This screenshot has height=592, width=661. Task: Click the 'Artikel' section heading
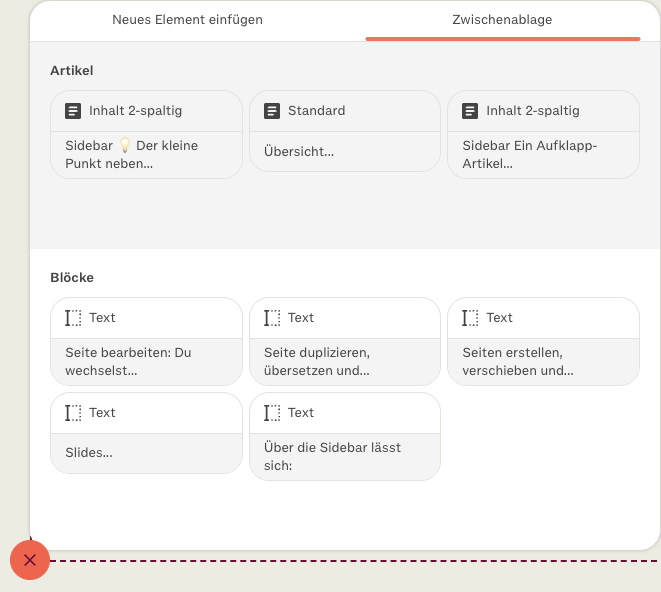click(72, 70)
